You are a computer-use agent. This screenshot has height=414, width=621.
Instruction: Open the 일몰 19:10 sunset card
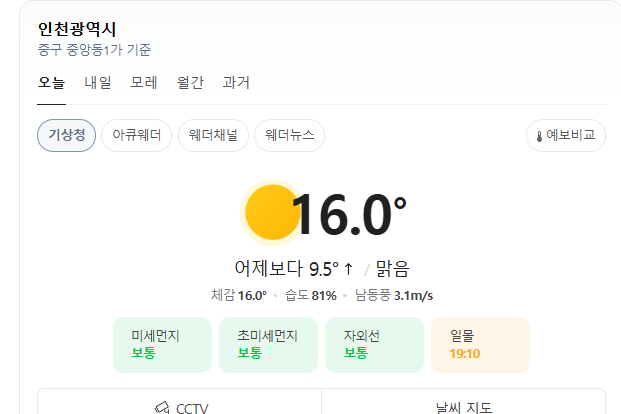point(480,345)
